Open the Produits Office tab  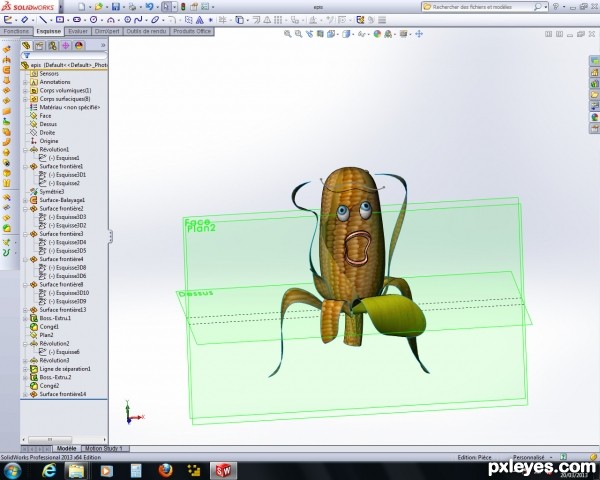(192, 31)
